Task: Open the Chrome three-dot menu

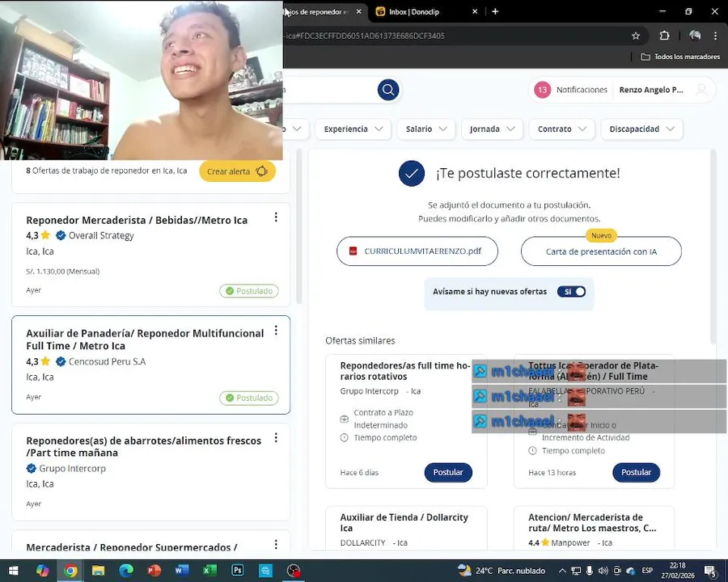Action: [716, 36]
